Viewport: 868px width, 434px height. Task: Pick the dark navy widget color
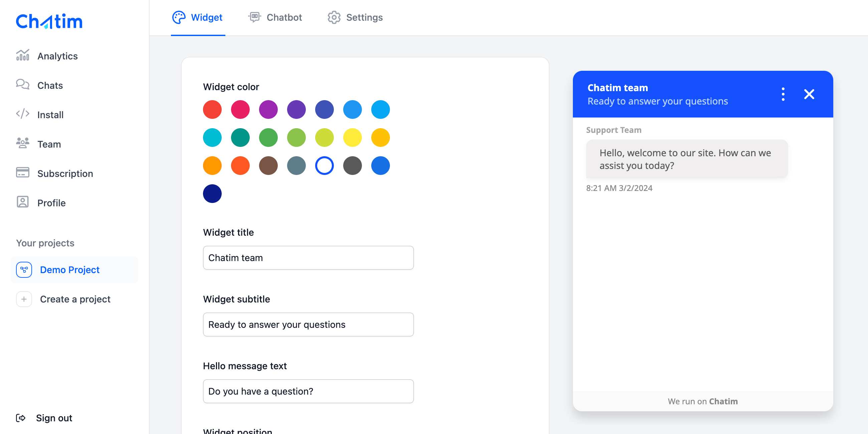[x=212, y=193]
